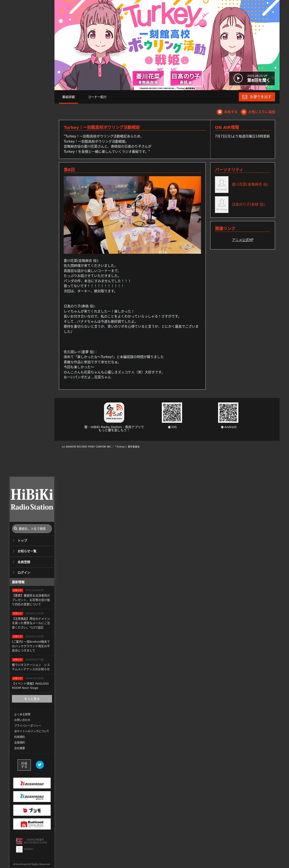Open the BUSHIROAD banner
289x868 pixels.
click(32, 783)
